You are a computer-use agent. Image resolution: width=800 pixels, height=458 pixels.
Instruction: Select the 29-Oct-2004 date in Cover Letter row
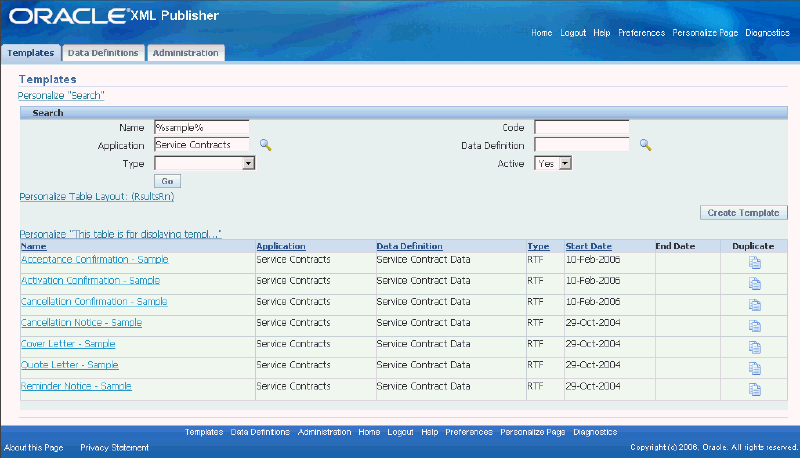[593, 344]
